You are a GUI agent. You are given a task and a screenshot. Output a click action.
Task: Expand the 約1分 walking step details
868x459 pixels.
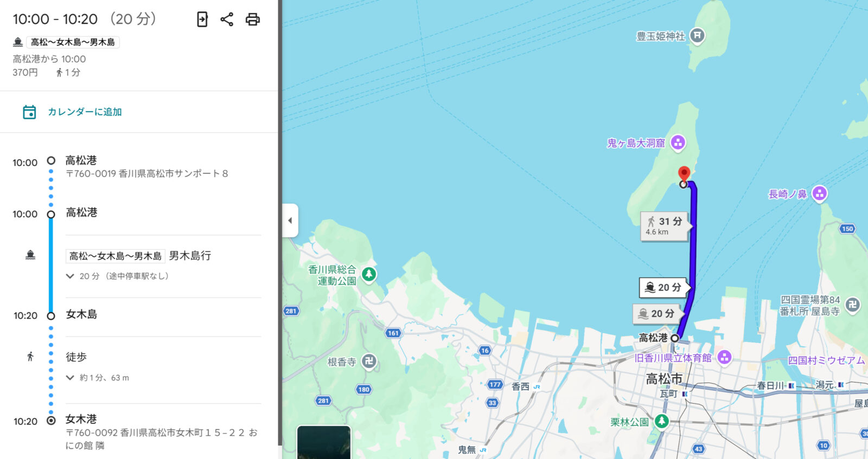[x=70, y=378]
